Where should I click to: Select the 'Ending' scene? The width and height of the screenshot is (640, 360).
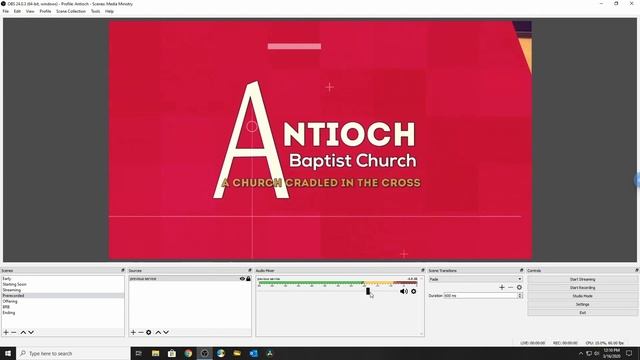pos(63,313)
